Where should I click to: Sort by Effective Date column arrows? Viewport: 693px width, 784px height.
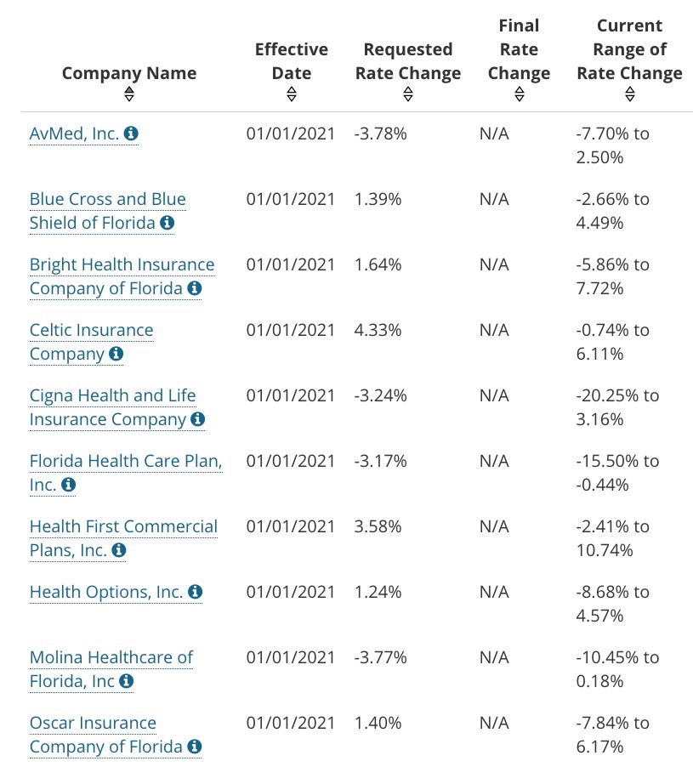(292, 94)
